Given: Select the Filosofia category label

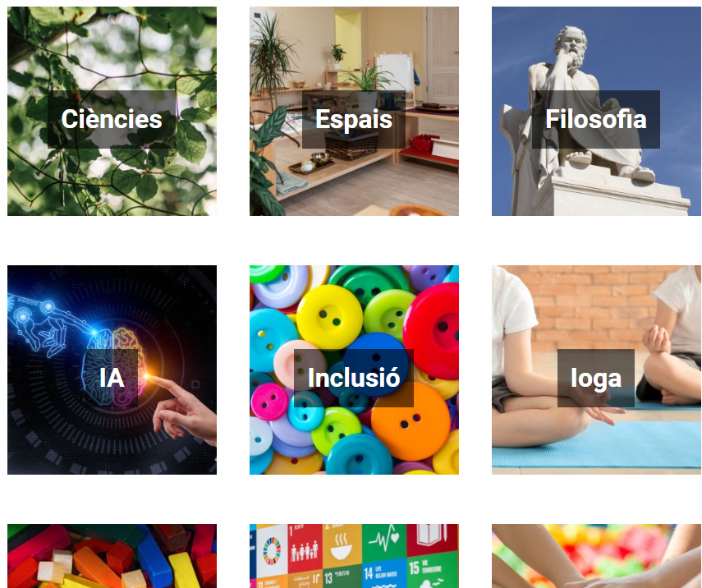Looking at the screenshot, I should coord(596,119).
